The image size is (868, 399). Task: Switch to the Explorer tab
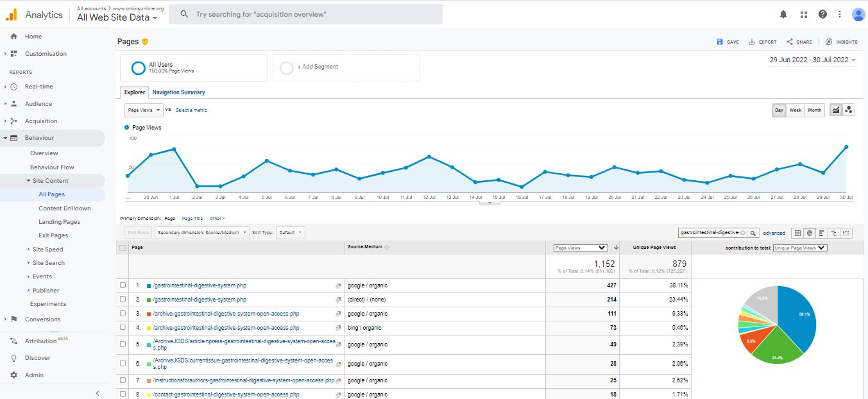(135, 92)
